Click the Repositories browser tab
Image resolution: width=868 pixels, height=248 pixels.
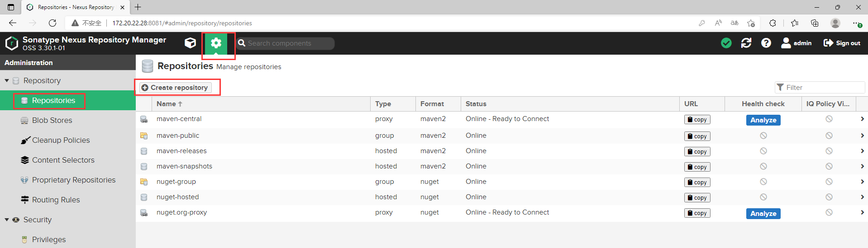(75, 7)
